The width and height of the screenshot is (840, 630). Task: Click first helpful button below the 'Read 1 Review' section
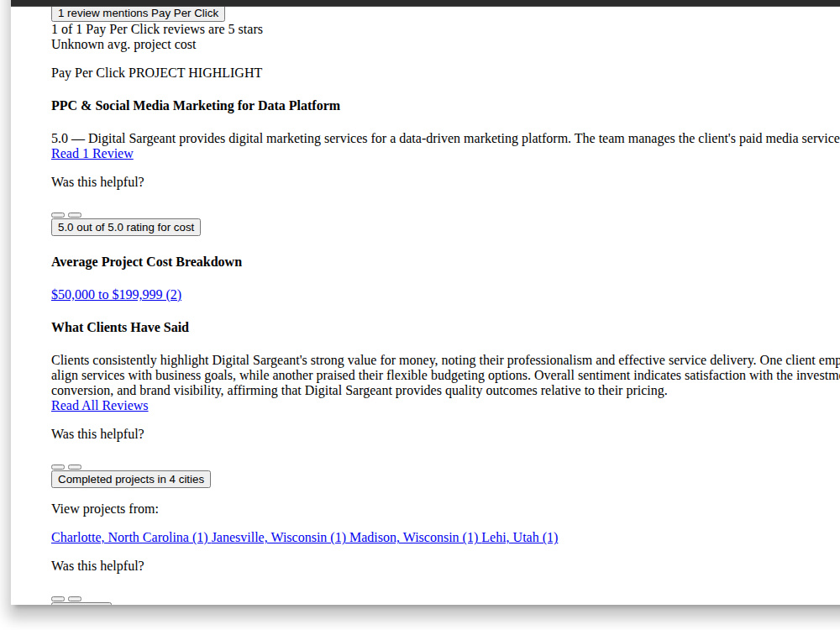[58, 215]
